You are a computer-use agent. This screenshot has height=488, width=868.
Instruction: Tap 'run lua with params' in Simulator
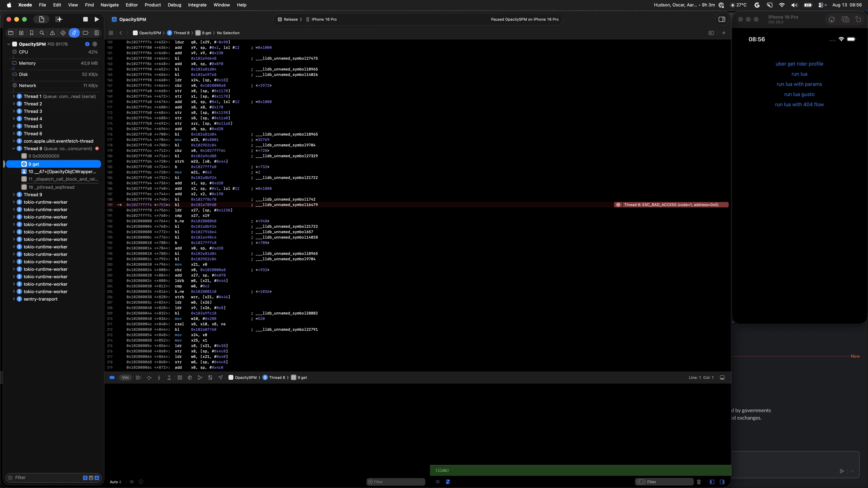[799, 84]
